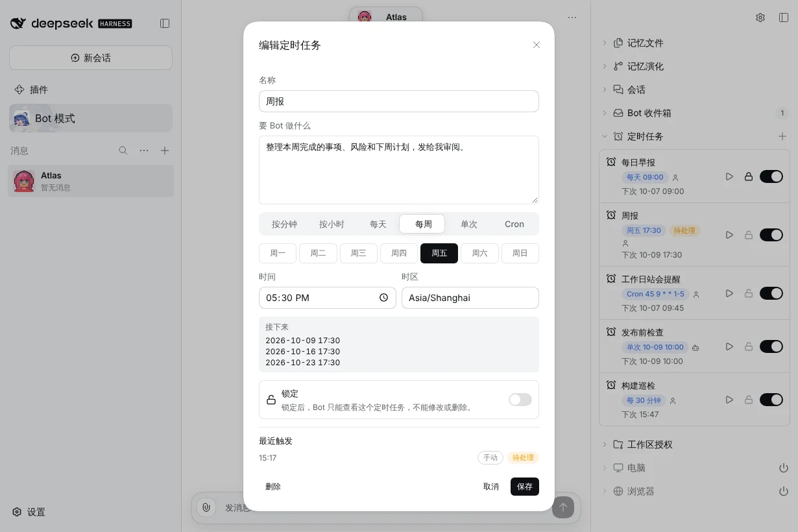Click the send arrow button
This screenshot has width=798, height=532.
[x=563, y=507]
